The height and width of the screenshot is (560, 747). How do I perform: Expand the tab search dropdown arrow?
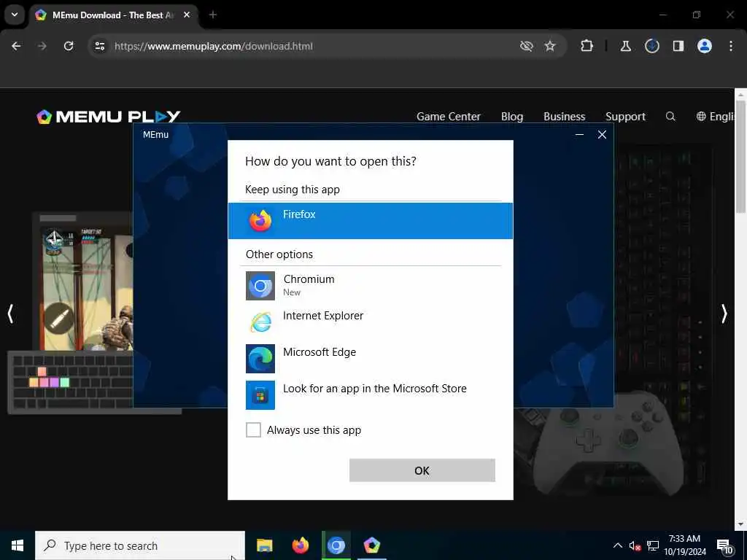click(x=15, y=15)
